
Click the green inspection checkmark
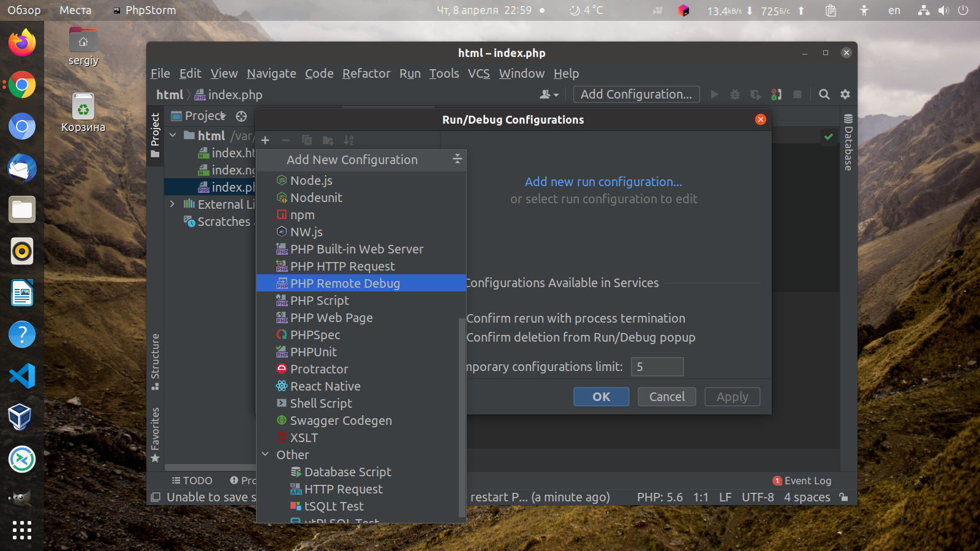[x=829, y=137]
